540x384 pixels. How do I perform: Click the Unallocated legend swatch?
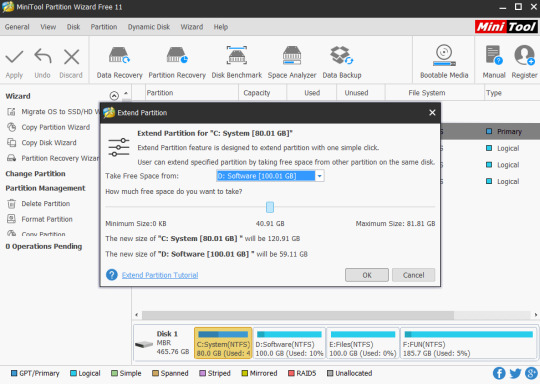tap(330, 373)
